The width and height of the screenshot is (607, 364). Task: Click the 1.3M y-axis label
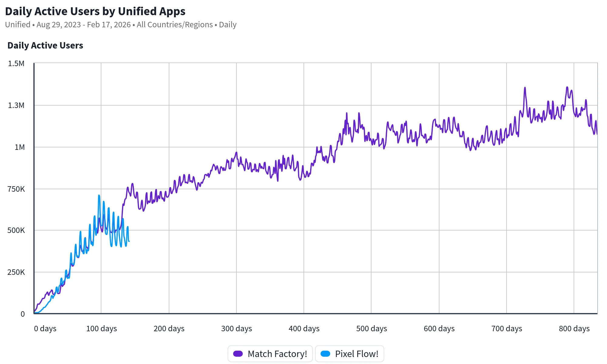[16, 106]
